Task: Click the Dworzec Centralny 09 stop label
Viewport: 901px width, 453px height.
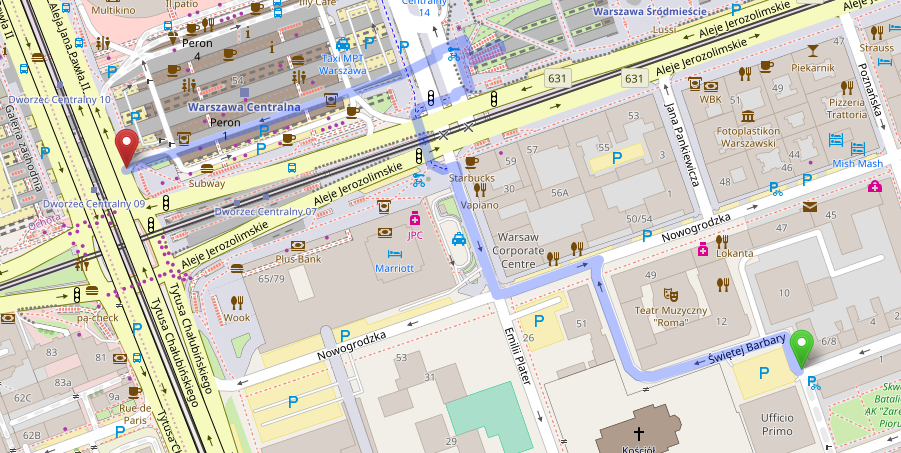Action: coord(94,204)
